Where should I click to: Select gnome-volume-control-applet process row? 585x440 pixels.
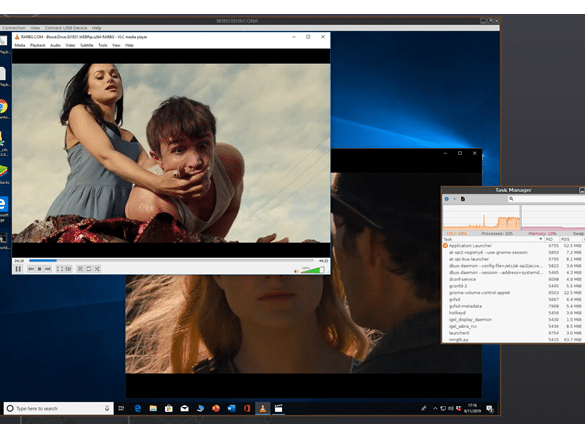tap(513, 293)
